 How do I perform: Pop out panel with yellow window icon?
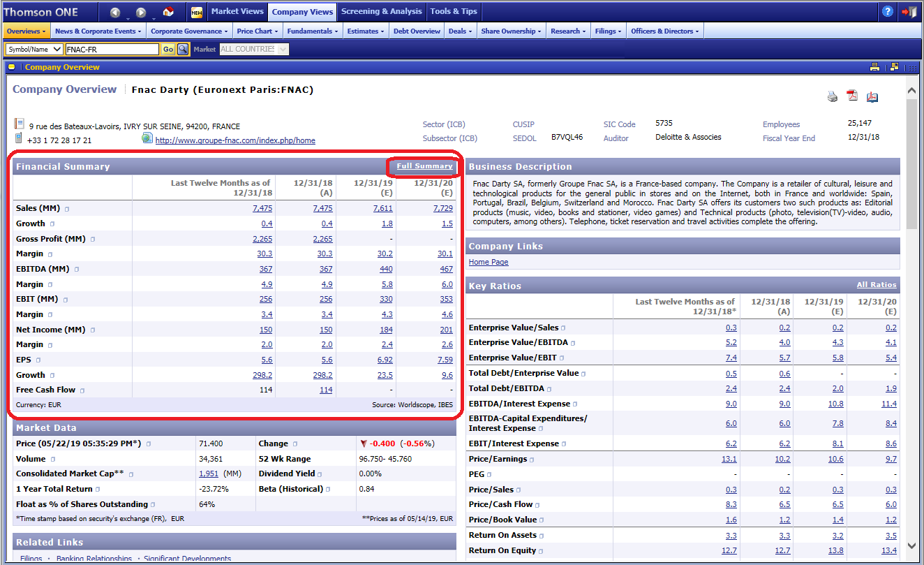pyautogui.click(x=894, y=67)
